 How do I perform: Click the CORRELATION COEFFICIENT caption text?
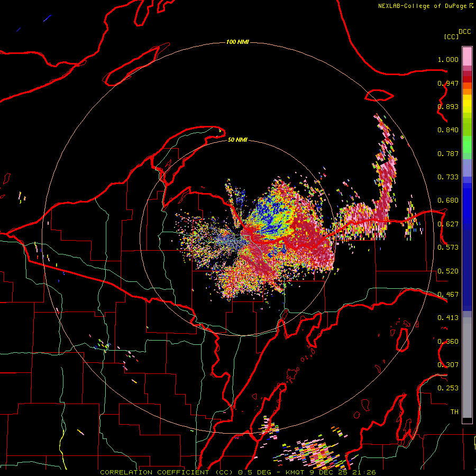(154, 472)
